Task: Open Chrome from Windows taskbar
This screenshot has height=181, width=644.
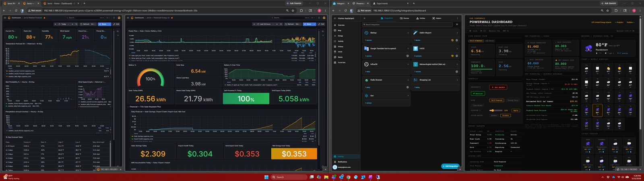Action: tap(349, 177)
